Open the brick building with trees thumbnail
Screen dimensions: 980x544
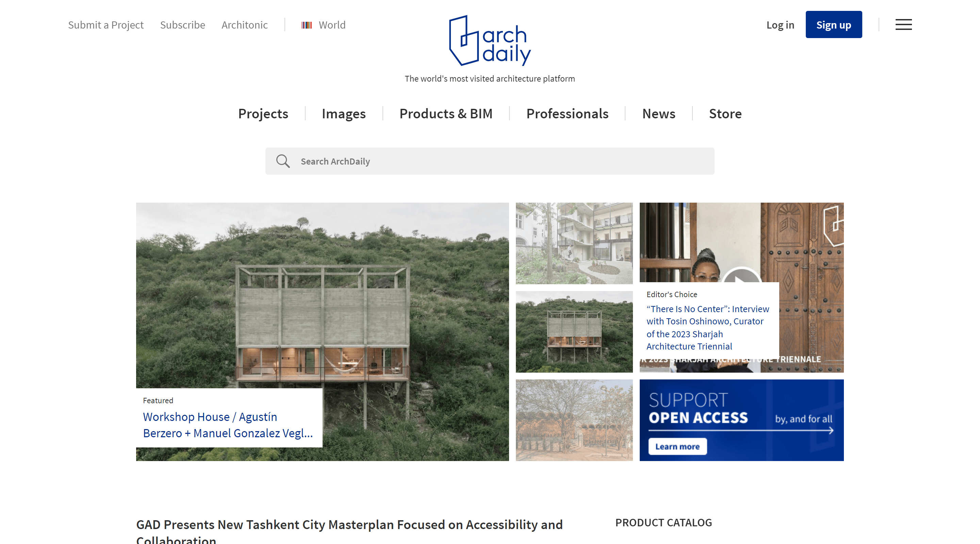(x=574, y=420)
